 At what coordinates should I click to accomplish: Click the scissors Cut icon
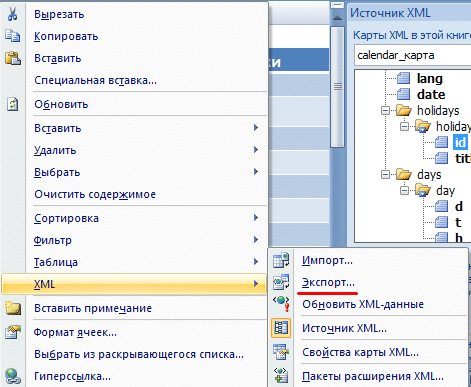(13, 14)
